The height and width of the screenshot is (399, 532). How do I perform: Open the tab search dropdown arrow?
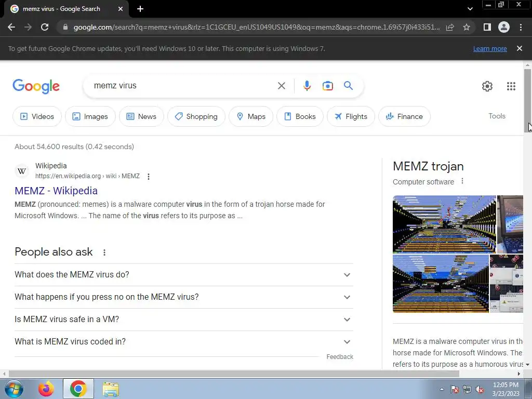(x=470, y=9)
